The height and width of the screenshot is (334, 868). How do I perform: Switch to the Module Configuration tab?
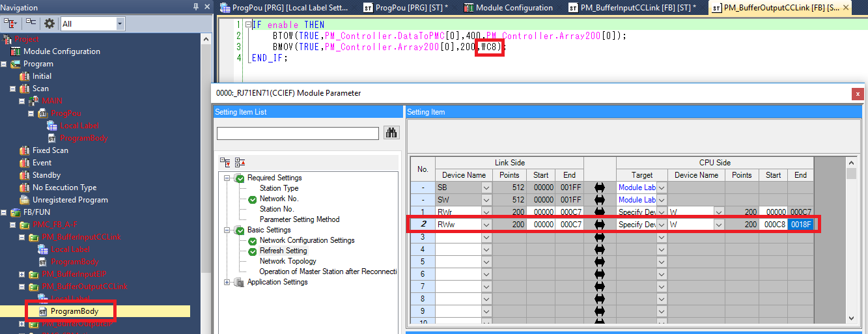[508, 8]
